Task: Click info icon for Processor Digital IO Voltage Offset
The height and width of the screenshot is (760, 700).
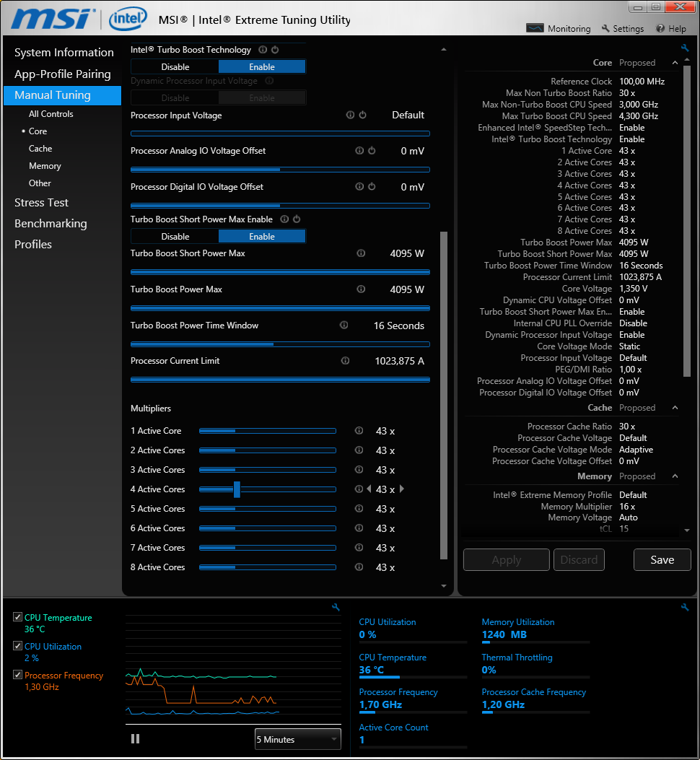Action: 359,187
